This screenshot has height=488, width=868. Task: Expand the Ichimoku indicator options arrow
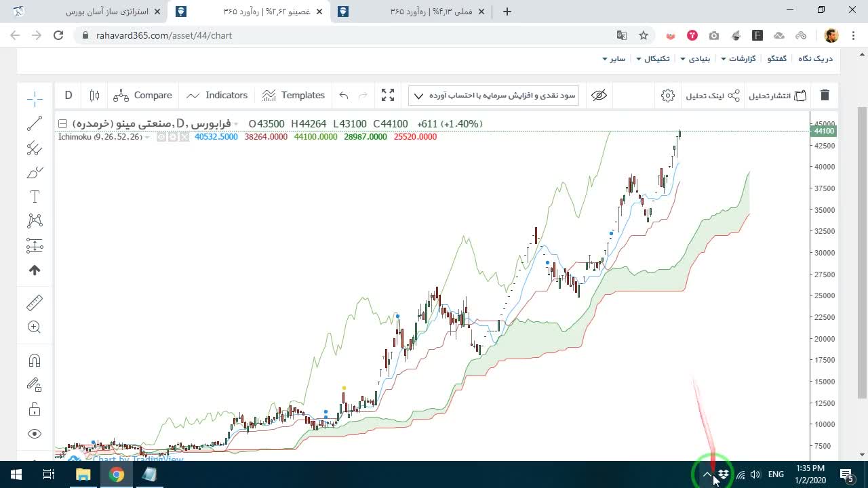click(147, 137)
